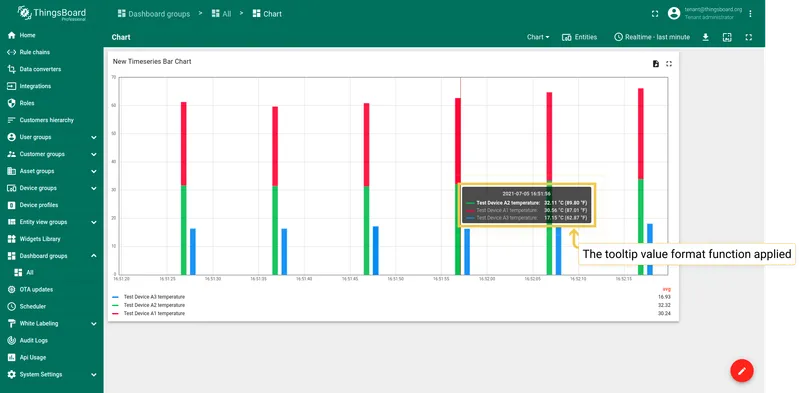
Task: Open Device profiles page
Action: coord(51,205)
